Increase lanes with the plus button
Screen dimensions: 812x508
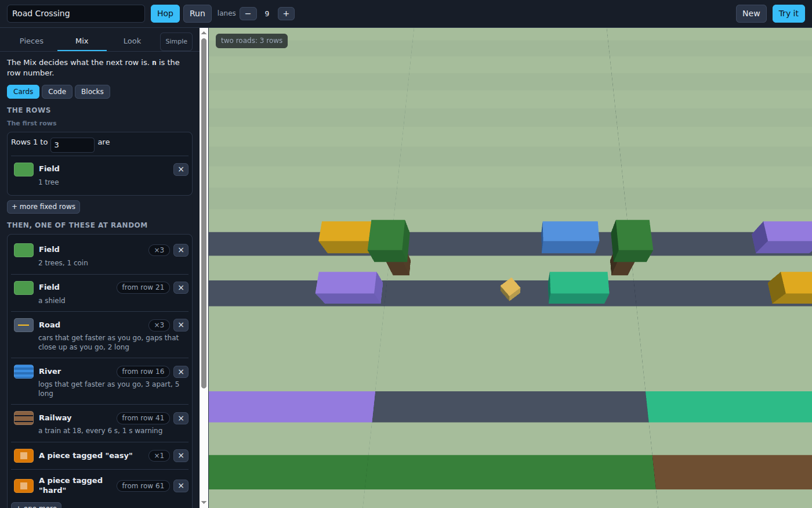286,13
